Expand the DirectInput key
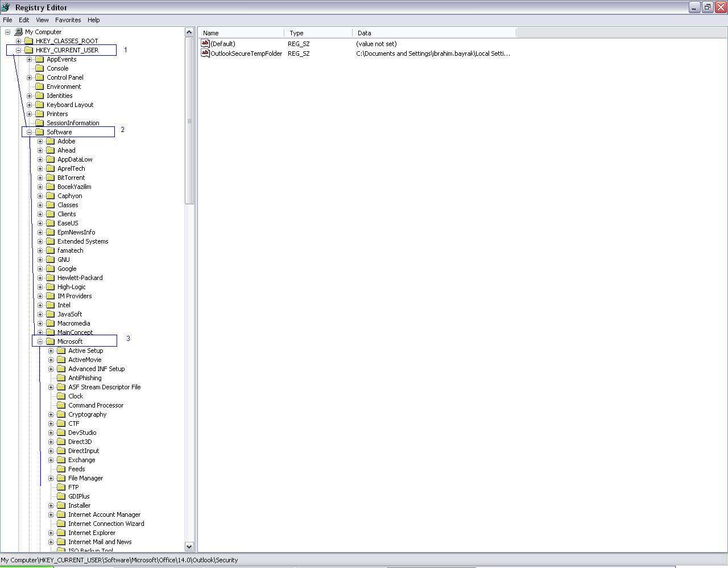This screenshot has height=568, width=728. tap(51, 451)
